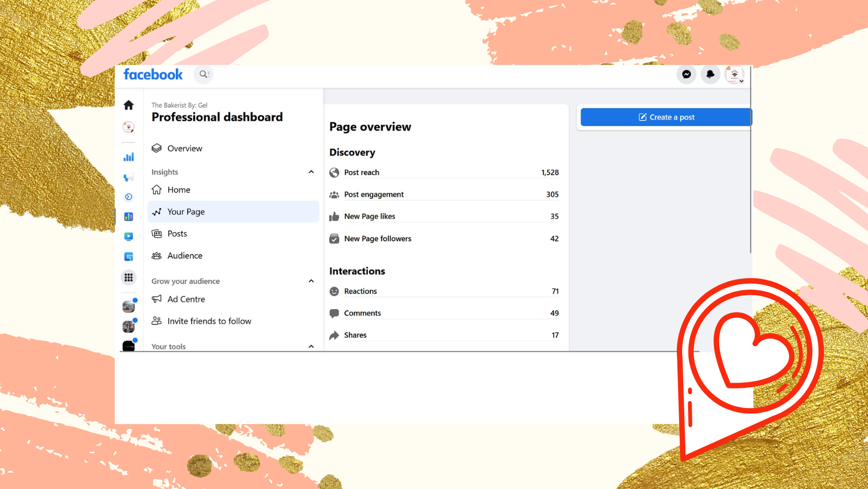The image size is (868, 489).
Task: Open Invite friends to follow
Action: tap(209, 321)
